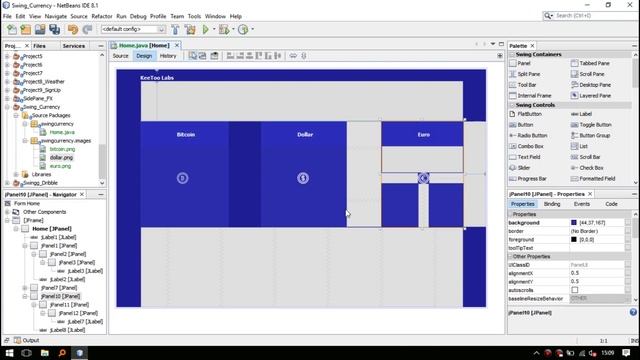
Task: Select Slider component in the Palette
Action: [520, 168]
